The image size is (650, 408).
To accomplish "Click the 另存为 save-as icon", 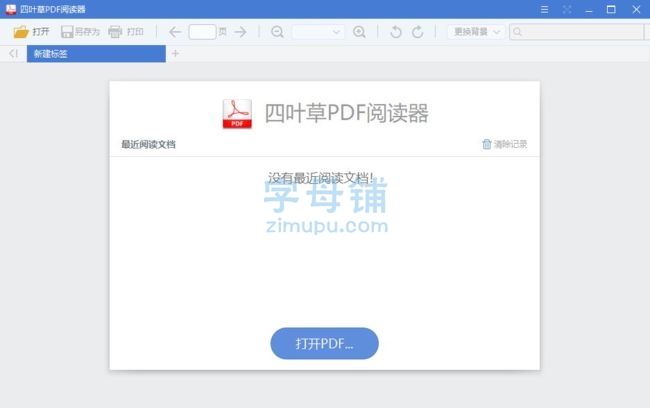I will tap(67, 32).
